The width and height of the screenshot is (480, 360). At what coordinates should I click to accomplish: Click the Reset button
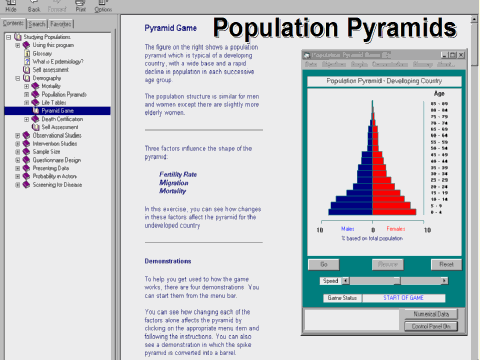(446, 264)
